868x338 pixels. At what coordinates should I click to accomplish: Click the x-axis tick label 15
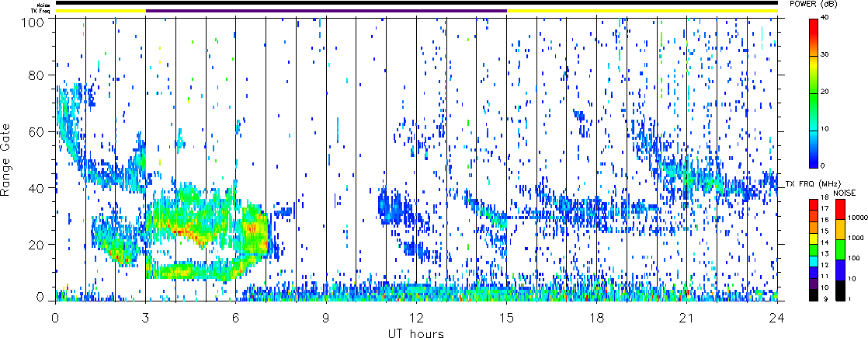506,318
